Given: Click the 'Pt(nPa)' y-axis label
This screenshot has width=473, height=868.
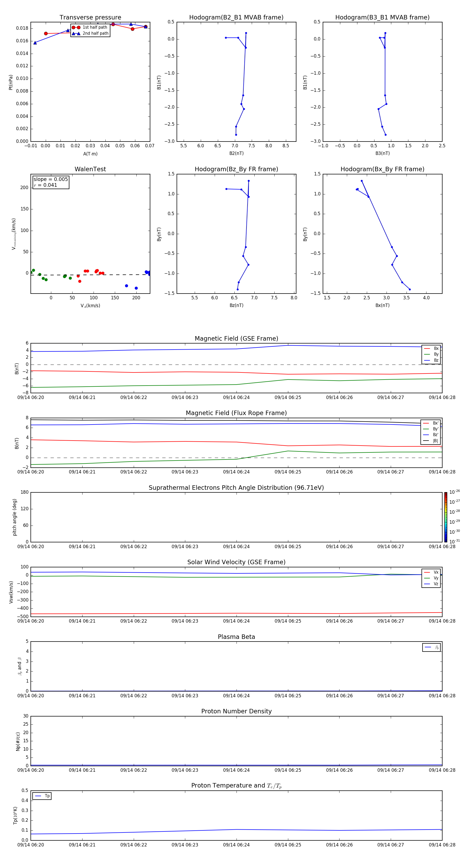Looking at the screenshot, I should pos(11,82).
